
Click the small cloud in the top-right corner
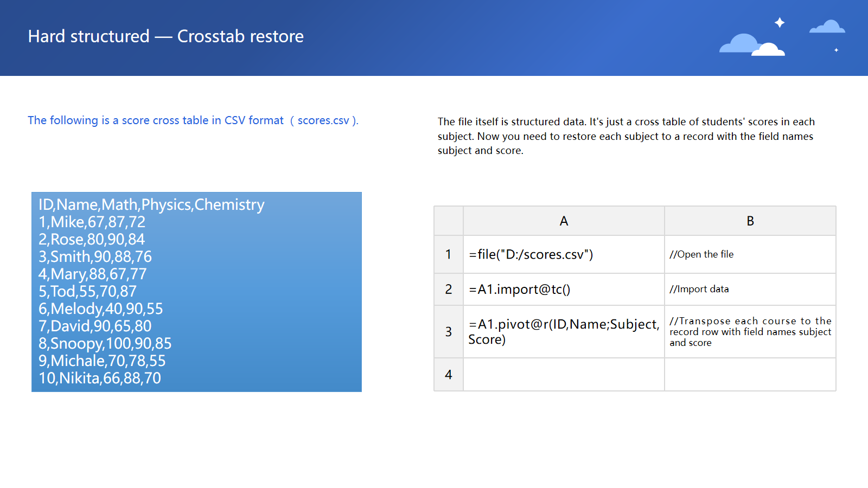pos(827,27)
